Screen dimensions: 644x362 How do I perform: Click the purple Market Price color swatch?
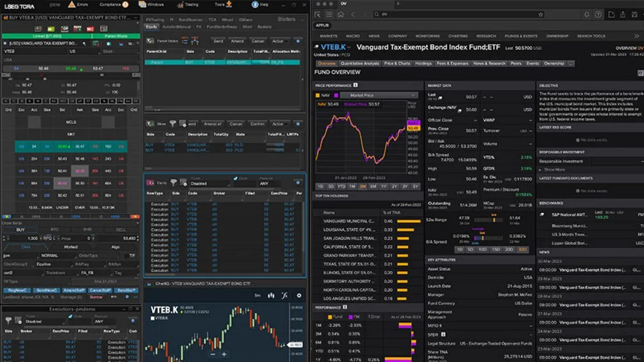[335, 95]
